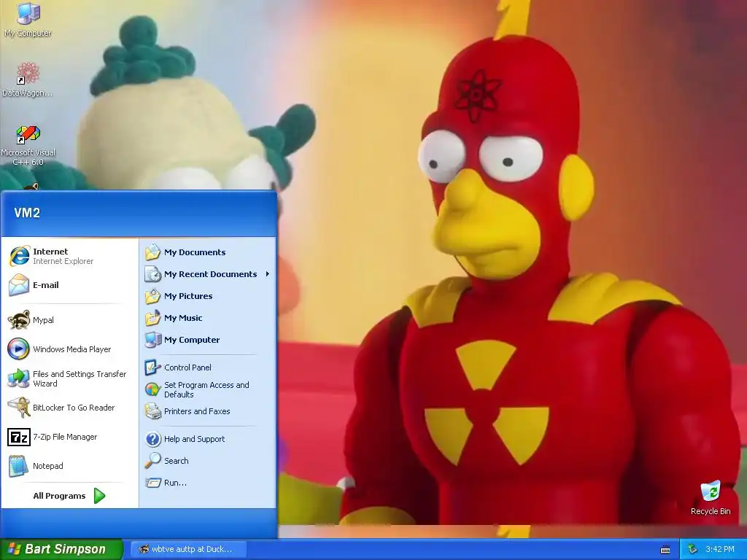Open My Music folder
This screenshot has height=560, width=747.
tap(208, 318)
